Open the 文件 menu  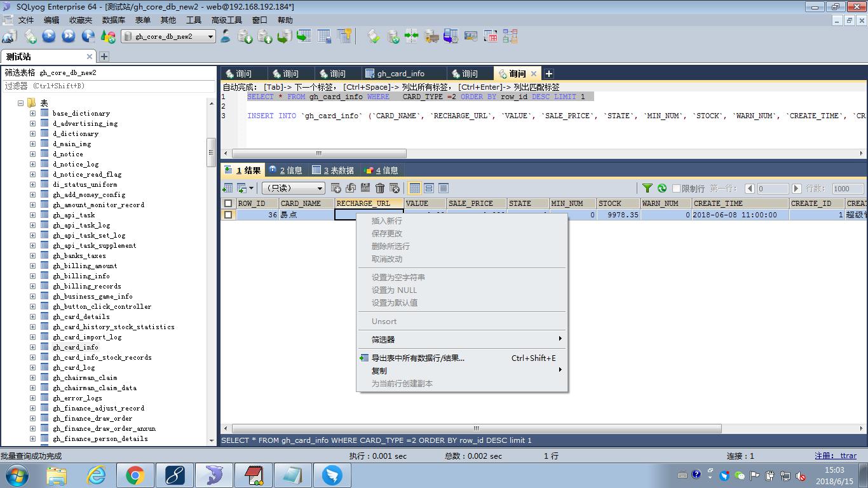pos(26,20)
